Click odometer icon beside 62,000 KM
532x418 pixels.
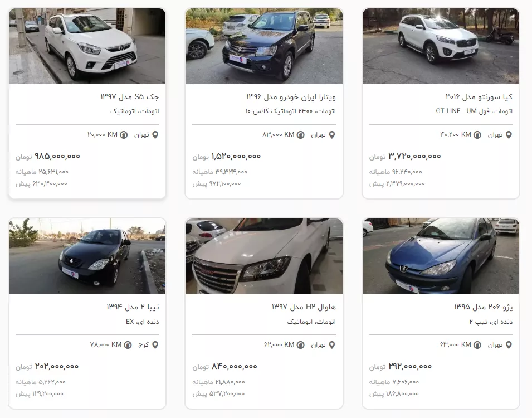point(301,345)
